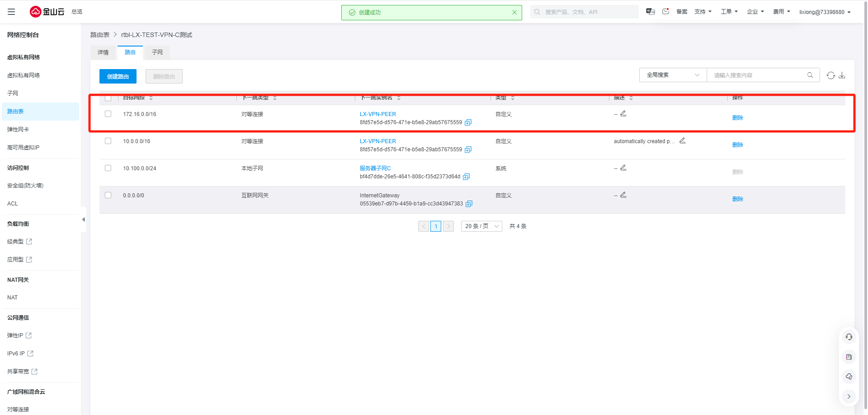The image size is (868, 415).
Task: Select the 10.0.0.0/16 route checkbox
Action: click(x=108, y=141)
